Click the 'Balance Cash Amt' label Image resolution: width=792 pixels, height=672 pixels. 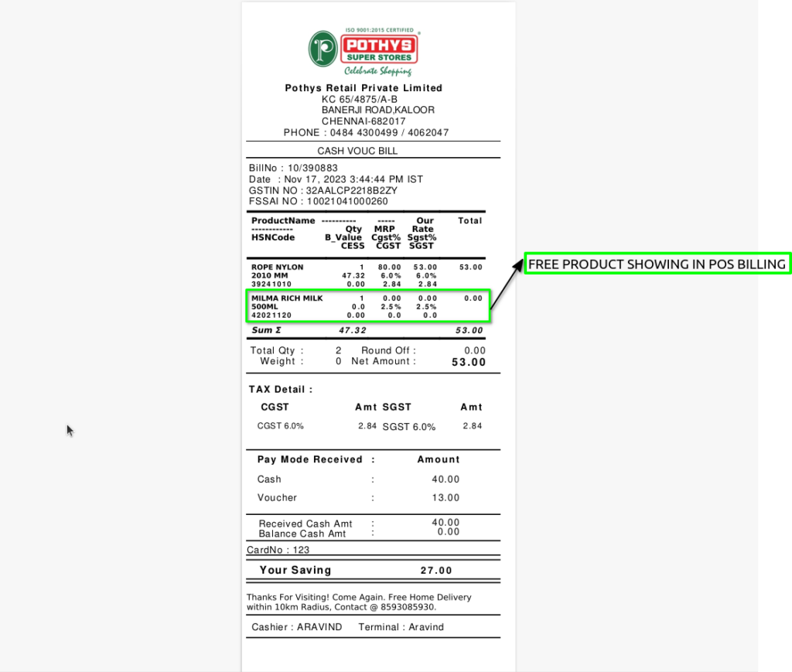click(x=302, y=534)
